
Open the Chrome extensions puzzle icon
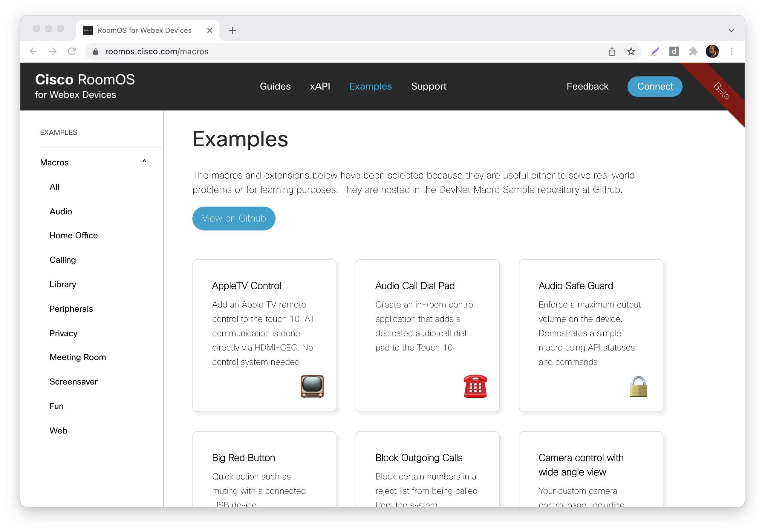693,51
